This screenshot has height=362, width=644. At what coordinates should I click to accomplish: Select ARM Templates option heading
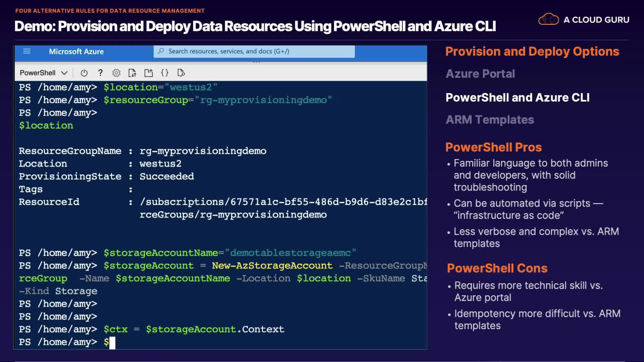coord(489,120)
